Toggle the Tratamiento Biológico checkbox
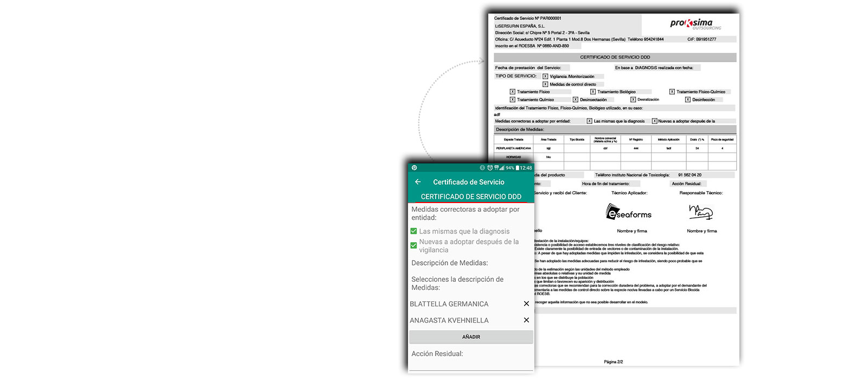 pos(593,92)
